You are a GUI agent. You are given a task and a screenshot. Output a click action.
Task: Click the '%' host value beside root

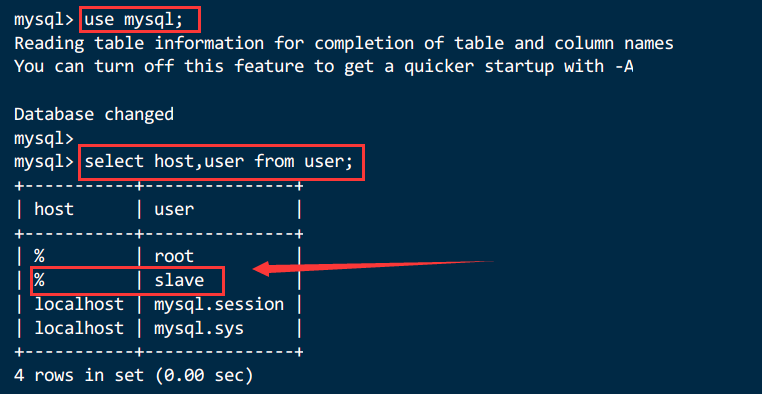pos(39,257)
